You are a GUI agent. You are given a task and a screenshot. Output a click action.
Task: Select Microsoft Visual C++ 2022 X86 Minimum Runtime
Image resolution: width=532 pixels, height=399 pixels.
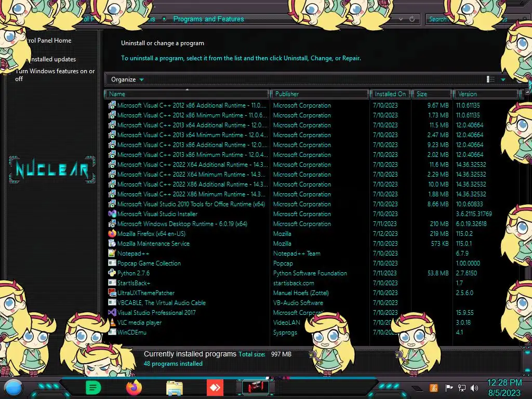click(x=191, y=194)
